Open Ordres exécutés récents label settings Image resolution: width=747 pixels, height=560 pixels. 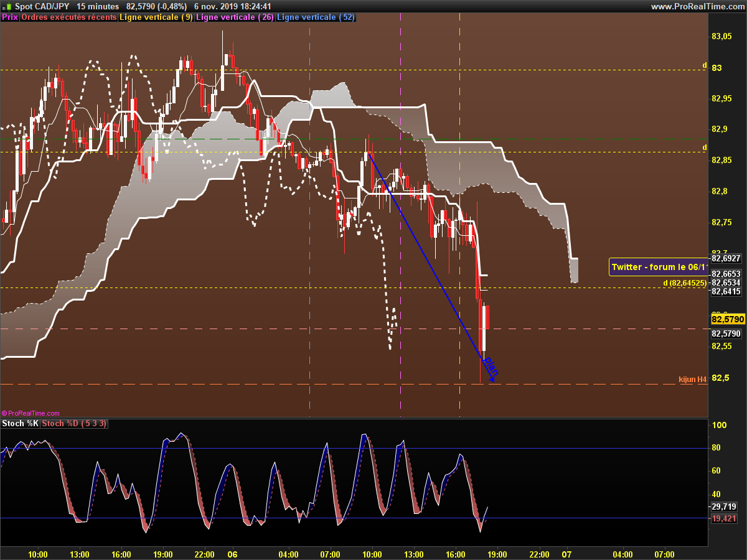coord(69,17)
